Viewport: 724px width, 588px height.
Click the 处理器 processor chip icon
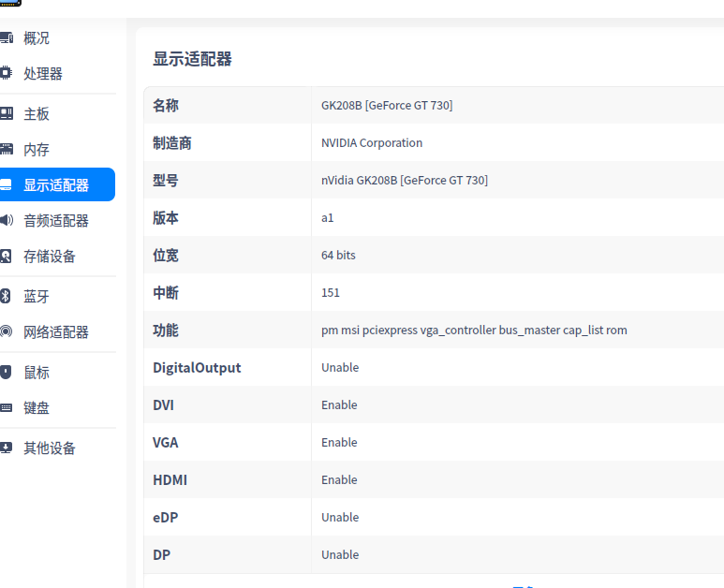pos(6,73)
